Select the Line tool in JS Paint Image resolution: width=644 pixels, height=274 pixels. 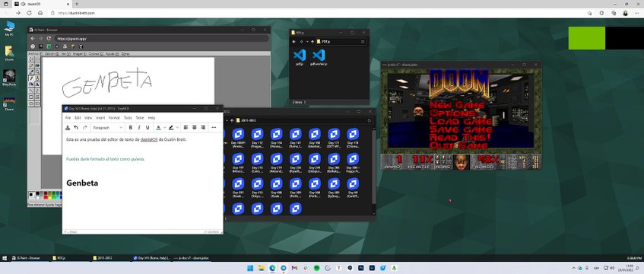31,91
